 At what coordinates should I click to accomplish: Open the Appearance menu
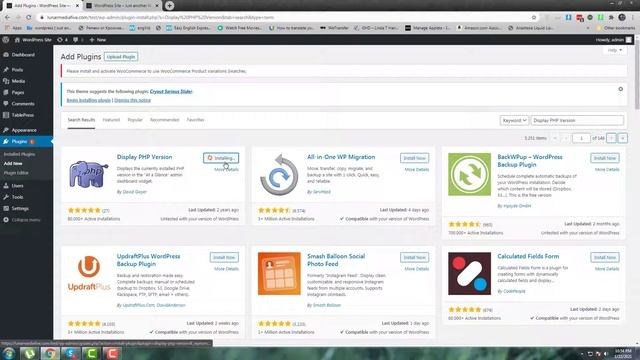tap(24, 130)
